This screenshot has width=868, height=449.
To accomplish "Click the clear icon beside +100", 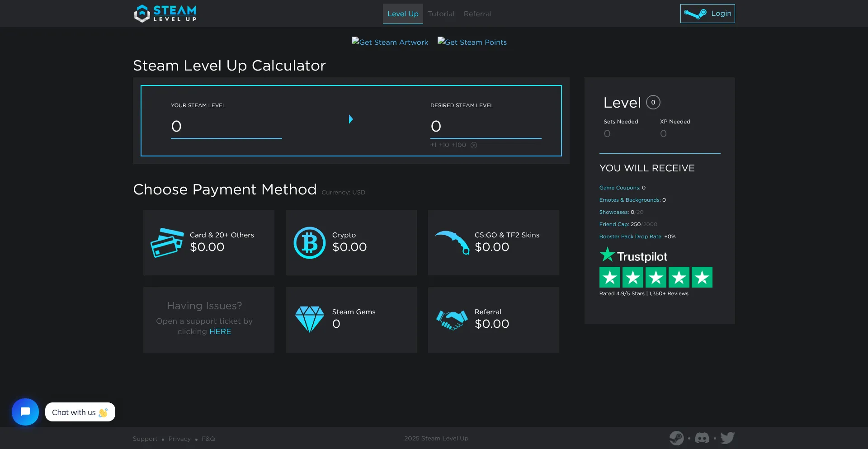I will [x=474, y=145].
